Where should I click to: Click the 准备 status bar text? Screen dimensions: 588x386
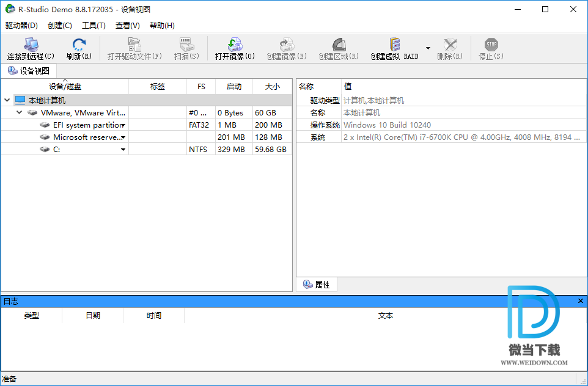(x=9, y=379)
